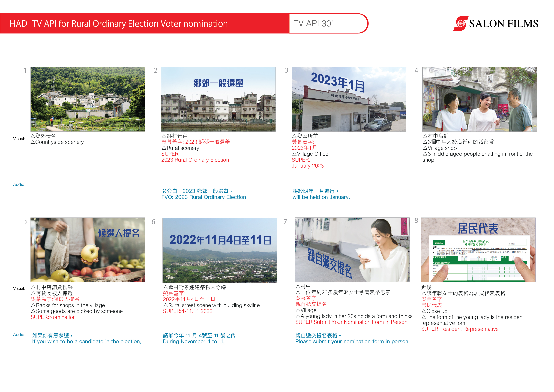Image resolution: width=554 pixels, height=392 pixels.
Task: Click red 'SUPER:Nomination' text
Action: coord(53,317)
